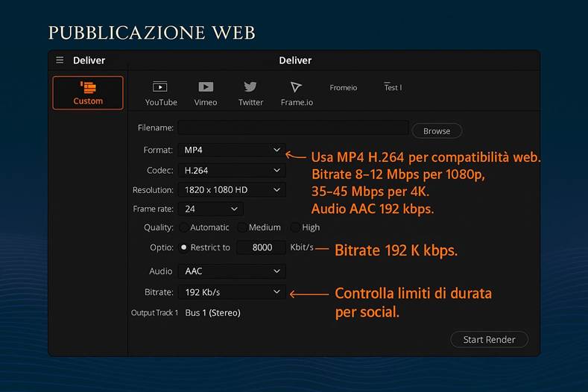588x392 pixels.
Task: Click the Bus 1 (Stereo) output track
Action: click(212, 313)
